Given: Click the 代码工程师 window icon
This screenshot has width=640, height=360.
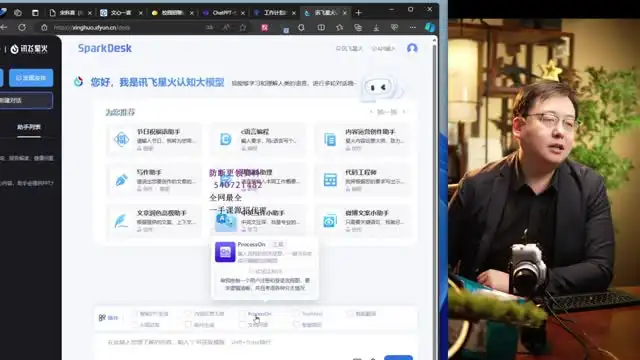Looking at the screenshot, I should (330, 180).
